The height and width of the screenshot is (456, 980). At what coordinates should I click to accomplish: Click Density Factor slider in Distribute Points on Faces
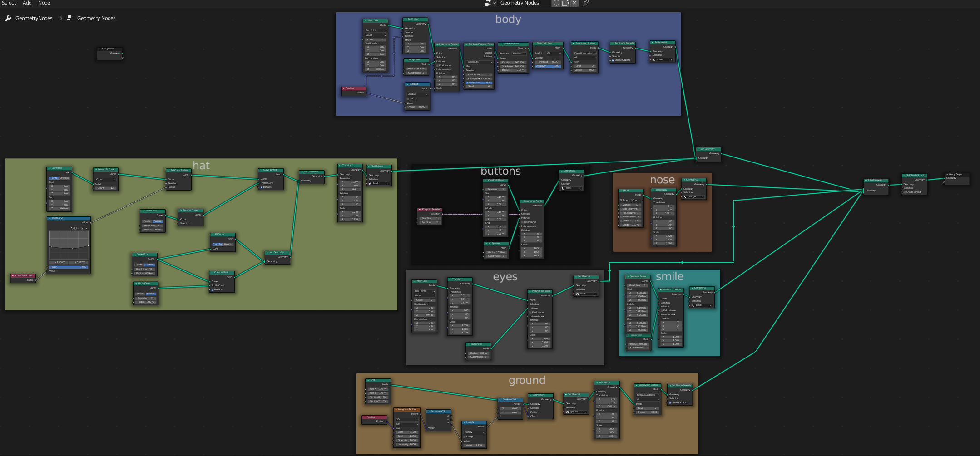pyautogui.click(x=479, y=83)
